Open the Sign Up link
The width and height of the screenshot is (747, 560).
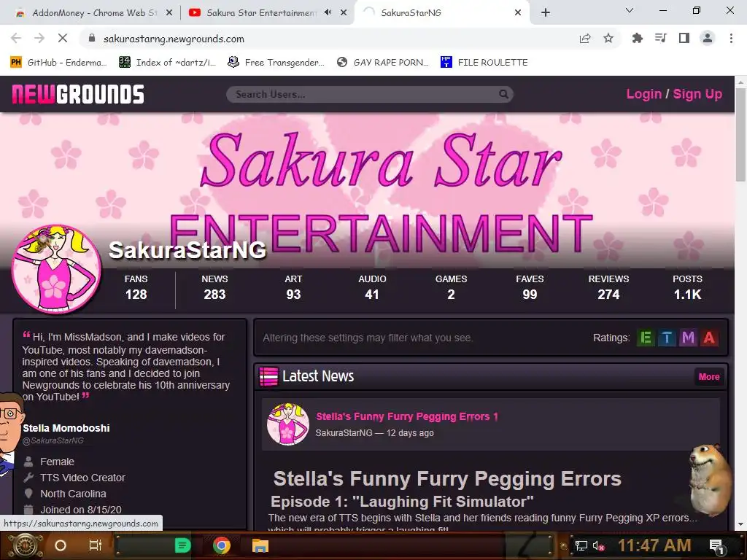(697, 94)
